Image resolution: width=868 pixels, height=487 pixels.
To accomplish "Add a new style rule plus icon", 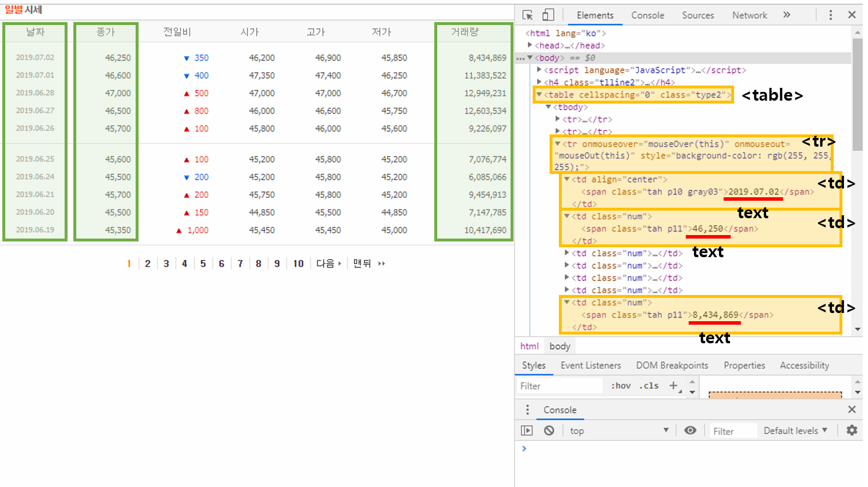I will click(x=674, y=385).
